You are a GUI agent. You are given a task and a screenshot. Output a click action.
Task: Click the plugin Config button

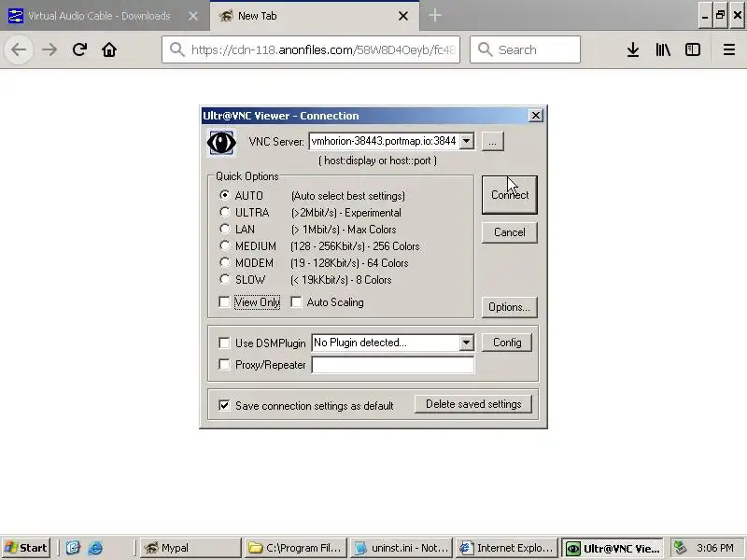507,343
